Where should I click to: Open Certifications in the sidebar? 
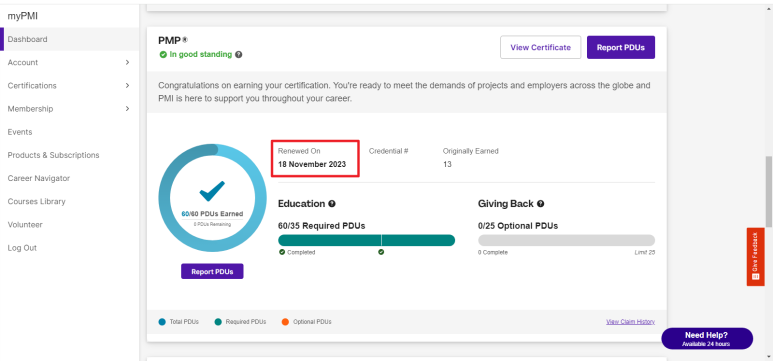(x=32, y=86)
